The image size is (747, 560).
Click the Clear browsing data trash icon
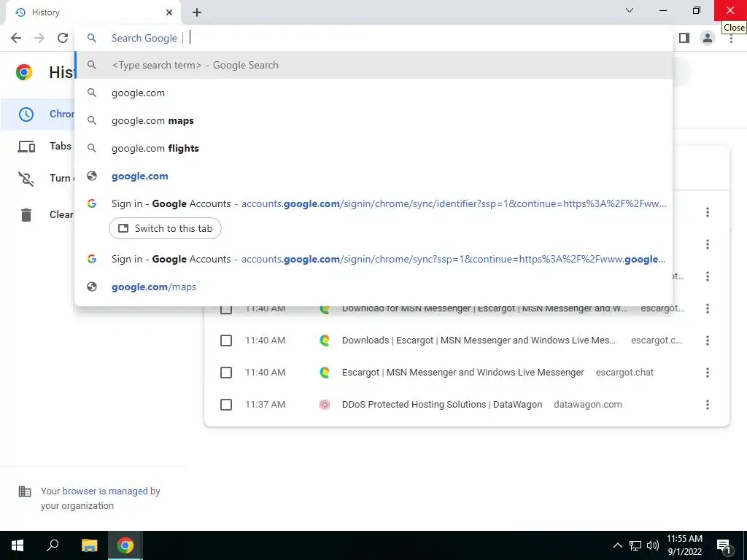pyautogui.click(x=26, y=215)
